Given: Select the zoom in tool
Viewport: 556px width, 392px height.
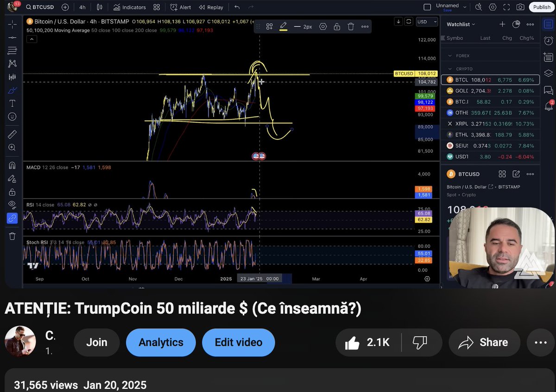Looking at the screenshot, I should point(12,148).
